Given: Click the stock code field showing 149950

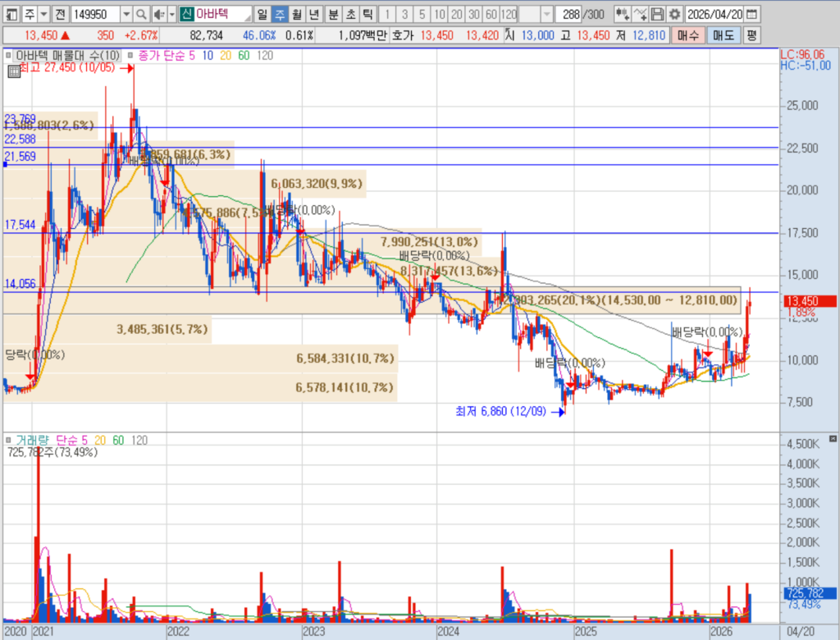Looking at the screenshot, I should 95,14.
